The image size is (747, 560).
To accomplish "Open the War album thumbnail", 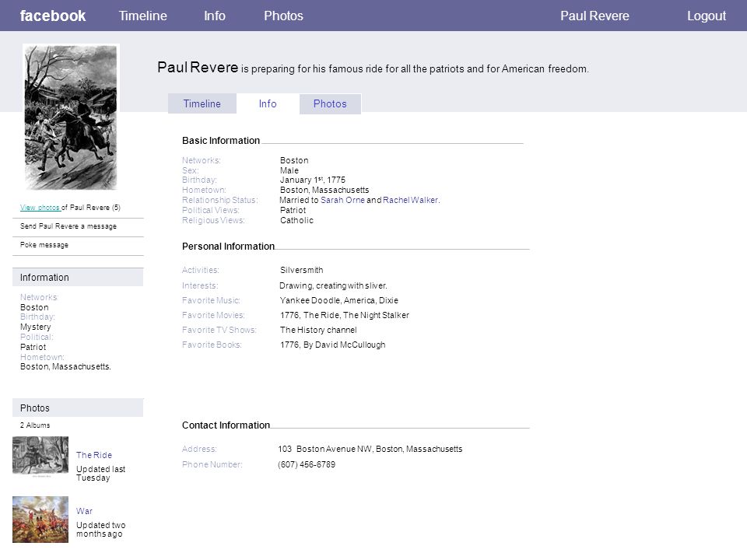I will coord(40,520).
